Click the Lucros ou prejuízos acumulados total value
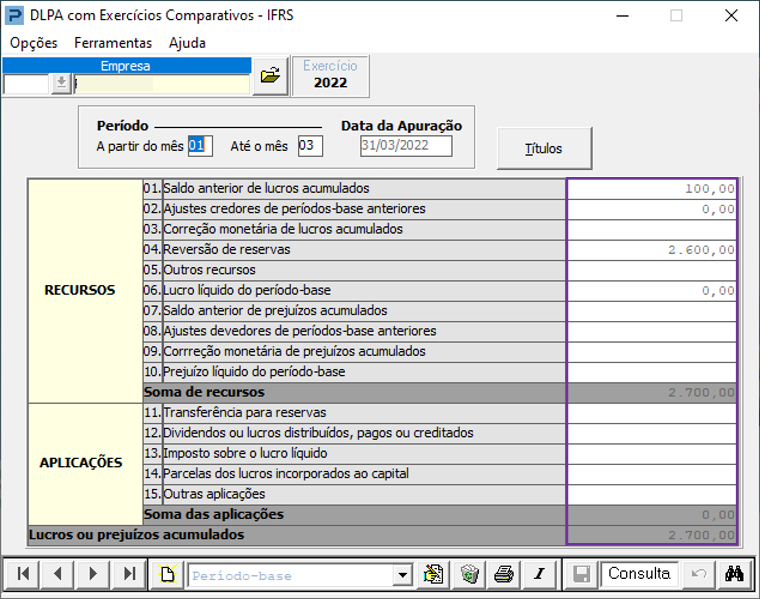The image size is (760, 599). pyautogui.click(x=652, y=535)
